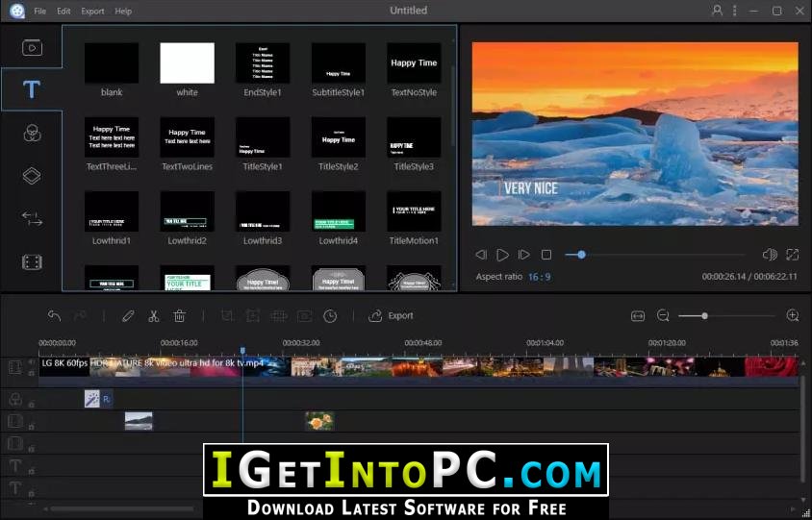The width and height of the screenshot is (812, 520).
Task: Select the TitleStyle2 template
Action: [x=338, y=144]
